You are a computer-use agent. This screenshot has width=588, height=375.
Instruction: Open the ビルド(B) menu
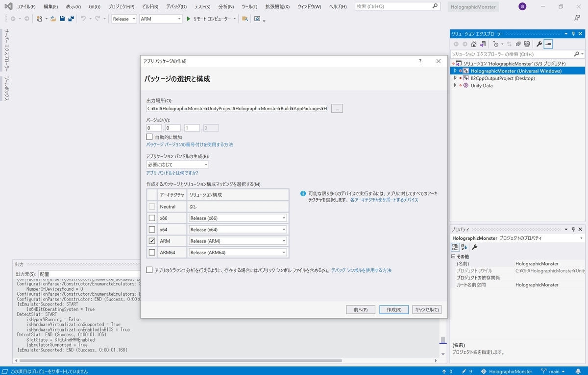pyautogui.click(x=150, y=6)
